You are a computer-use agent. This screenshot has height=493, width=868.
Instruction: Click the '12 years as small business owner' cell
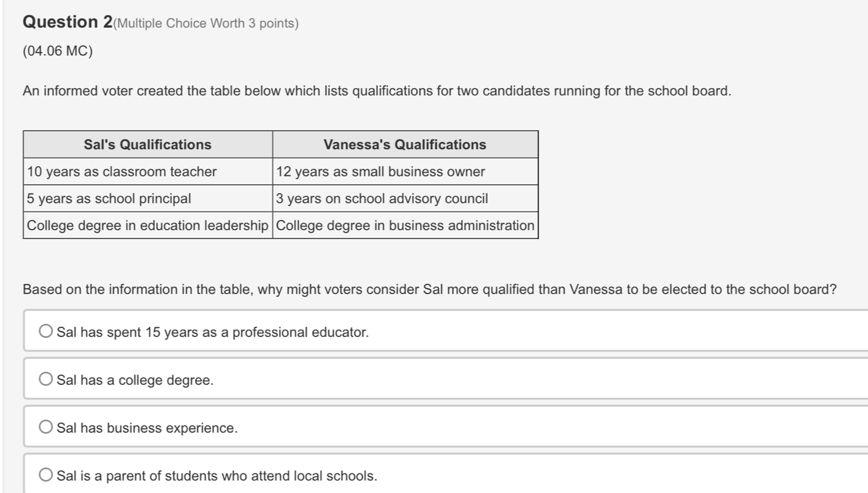380,172
